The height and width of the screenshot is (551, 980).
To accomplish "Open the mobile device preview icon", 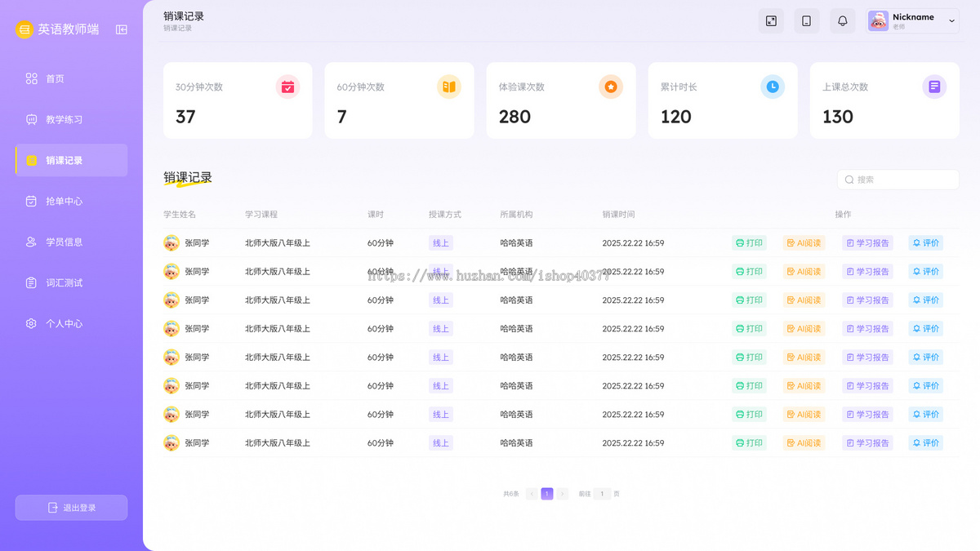I will tap(807, 20).
